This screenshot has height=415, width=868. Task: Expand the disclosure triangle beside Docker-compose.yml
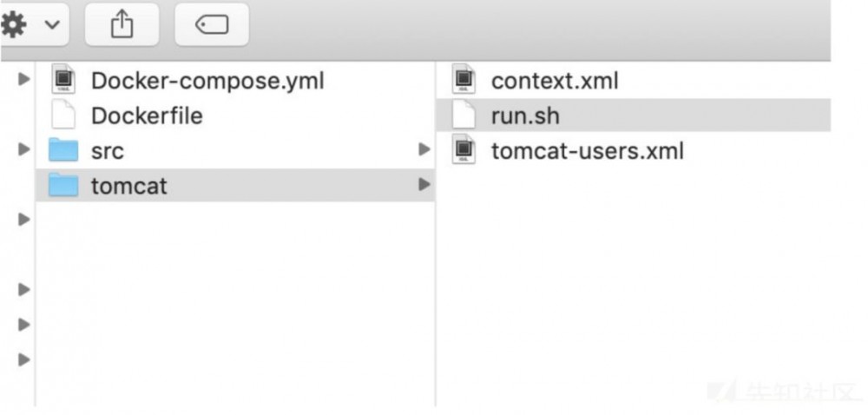point(24,80)
